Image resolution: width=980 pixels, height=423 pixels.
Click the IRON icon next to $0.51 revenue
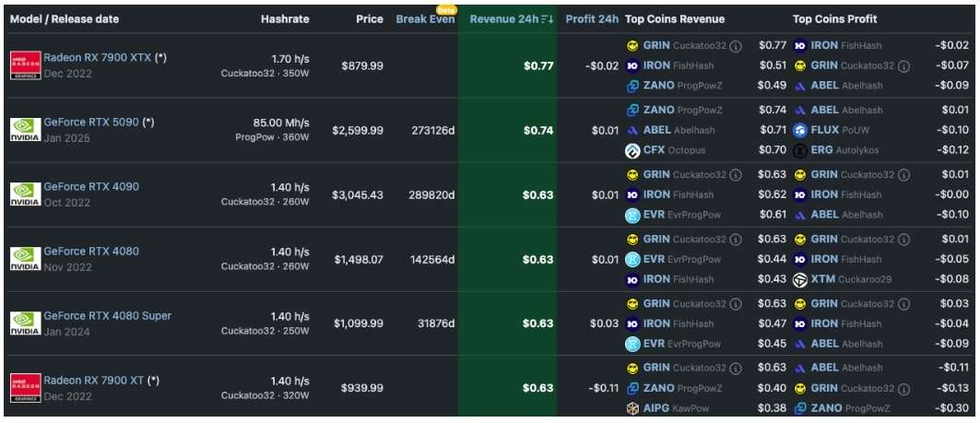point(633,65)
